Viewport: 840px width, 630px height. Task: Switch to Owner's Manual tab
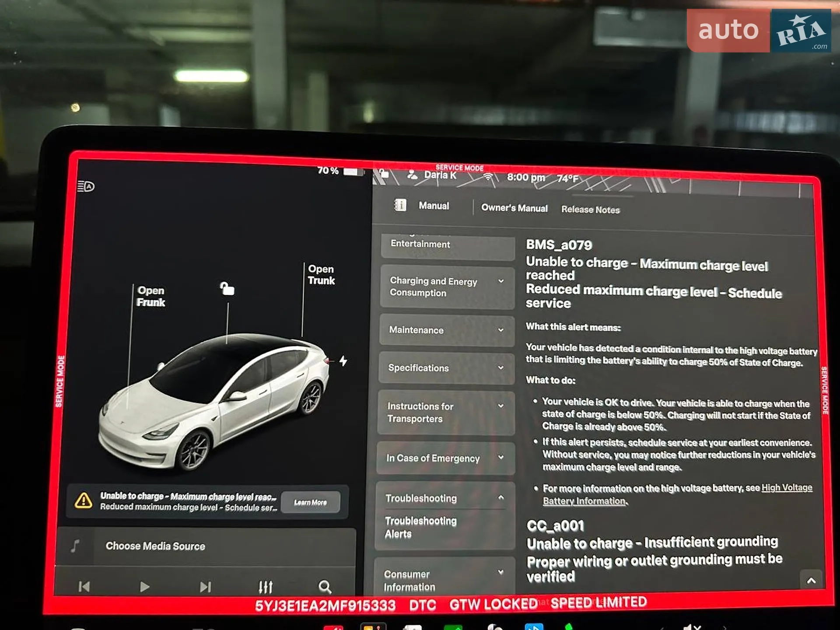(x=514, y=208)
